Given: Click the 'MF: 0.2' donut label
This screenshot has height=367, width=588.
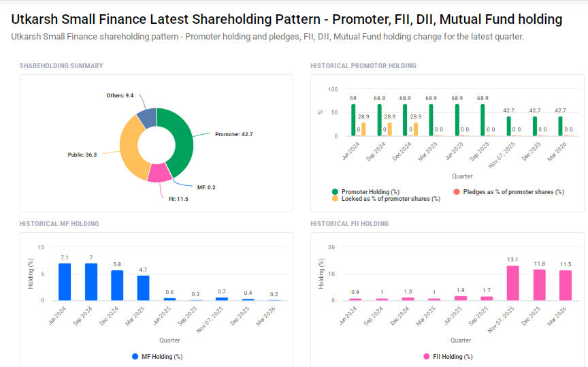Looking at the screenshot, I should tap(206, 187).
